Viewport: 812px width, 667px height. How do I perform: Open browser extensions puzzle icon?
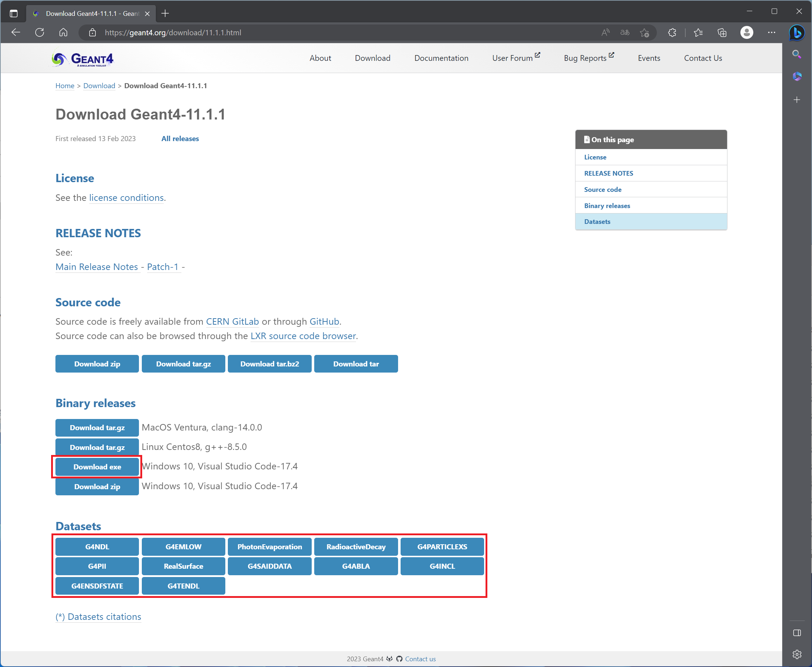click(672, 33)
